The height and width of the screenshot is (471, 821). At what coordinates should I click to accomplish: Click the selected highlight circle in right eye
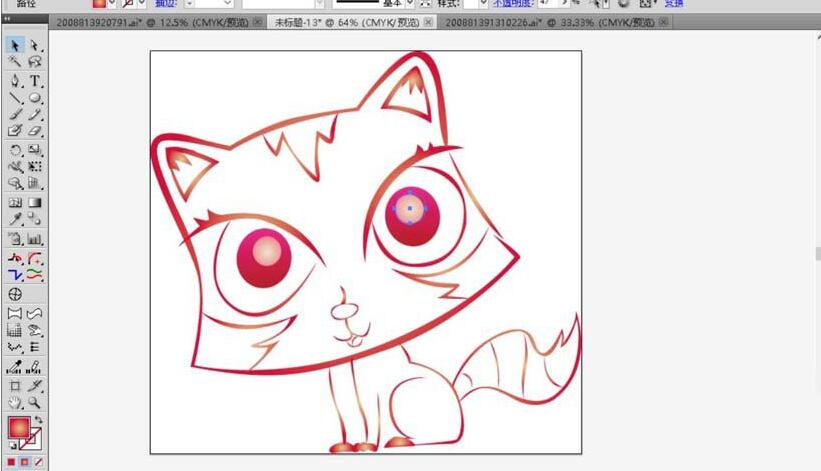(x=409, y=208)
